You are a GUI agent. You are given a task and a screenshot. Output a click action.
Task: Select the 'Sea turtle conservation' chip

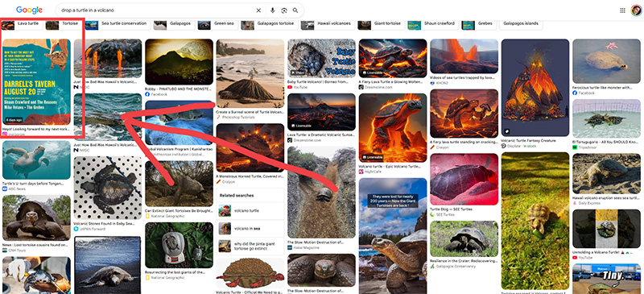point(118,24)
